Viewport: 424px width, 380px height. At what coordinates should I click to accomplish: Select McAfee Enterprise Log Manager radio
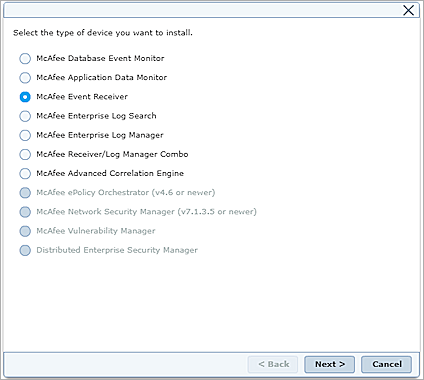(25, 135)
